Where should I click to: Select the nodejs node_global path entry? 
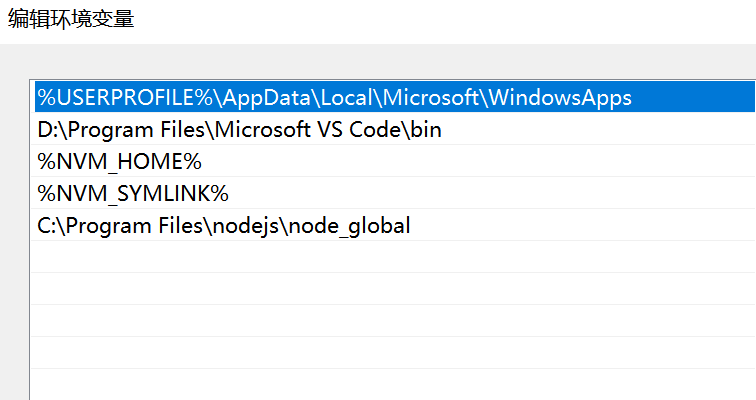pyautogui.click(x=224, y=226)
